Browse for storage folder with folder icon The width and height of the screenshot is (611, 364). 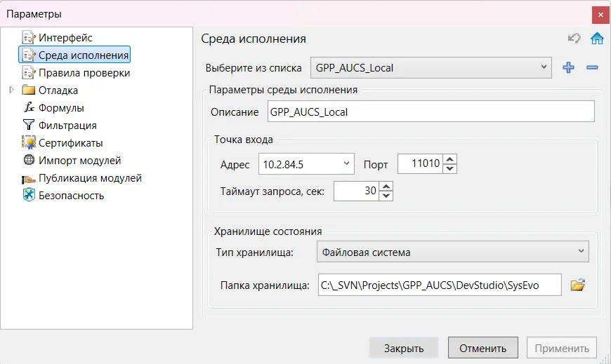tap(578, 285)
